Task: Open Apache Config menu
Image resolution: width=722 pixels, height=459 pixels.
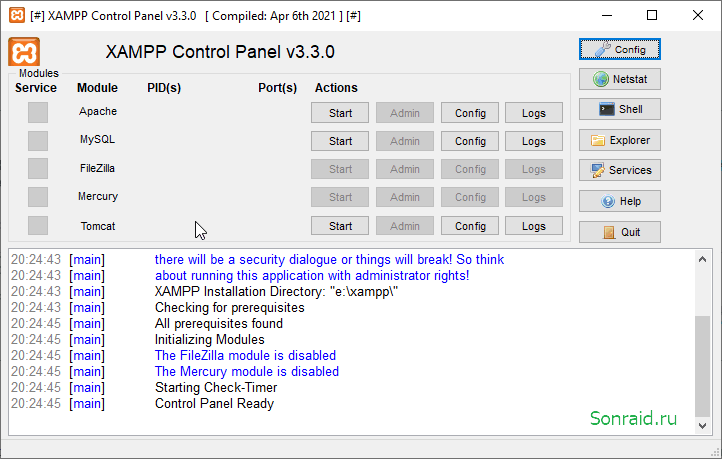Action: (x=470, y=113)
